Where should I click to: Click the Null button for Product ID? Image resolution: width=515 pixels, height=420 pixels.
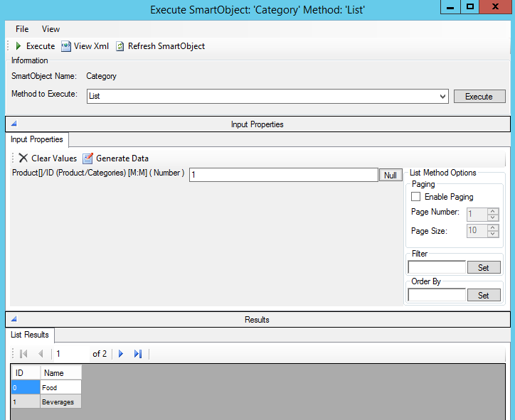point(391,175)
